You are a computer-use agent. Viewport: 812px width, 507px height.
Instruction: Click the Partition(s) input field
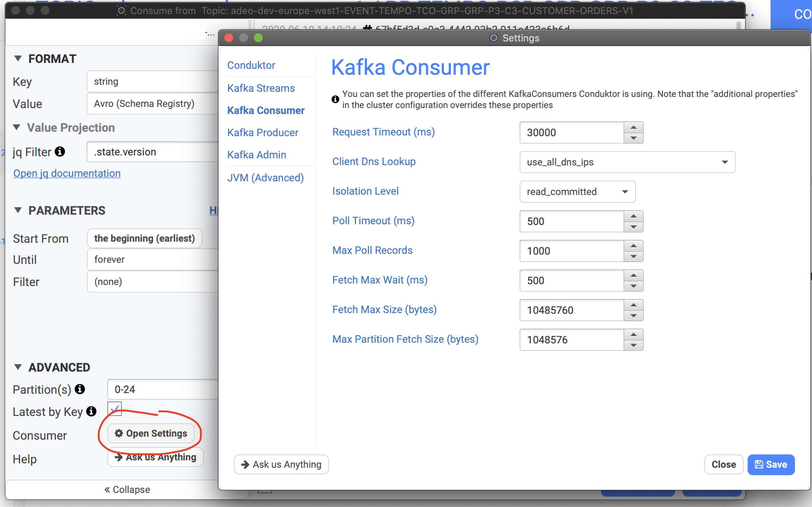coord(163,389)
